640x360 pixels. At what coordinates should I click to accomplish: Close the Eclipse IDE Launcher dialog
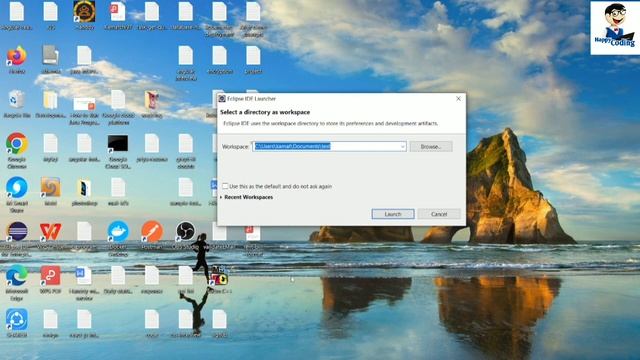458,98
